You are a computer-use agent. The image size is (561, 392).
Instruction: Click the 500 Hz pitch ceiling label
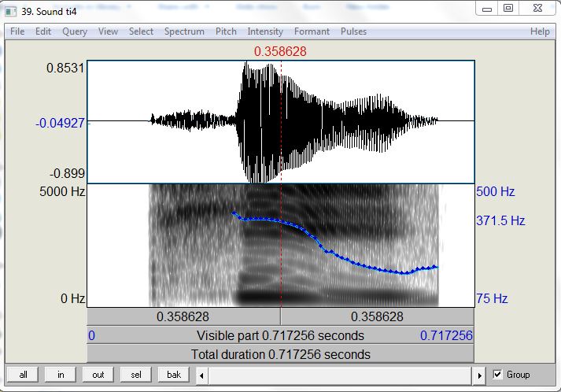coord(495,191)
